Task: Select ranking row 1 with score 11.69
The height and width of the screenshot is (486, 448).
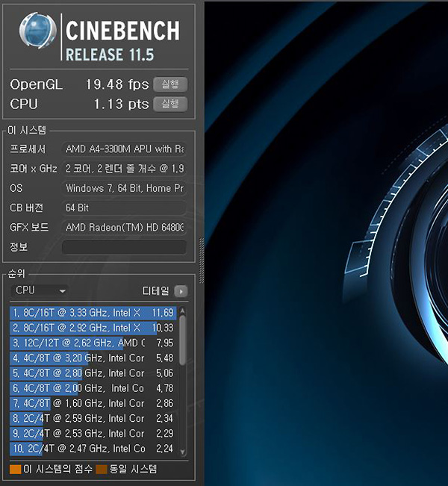Action: click(93, 313)
